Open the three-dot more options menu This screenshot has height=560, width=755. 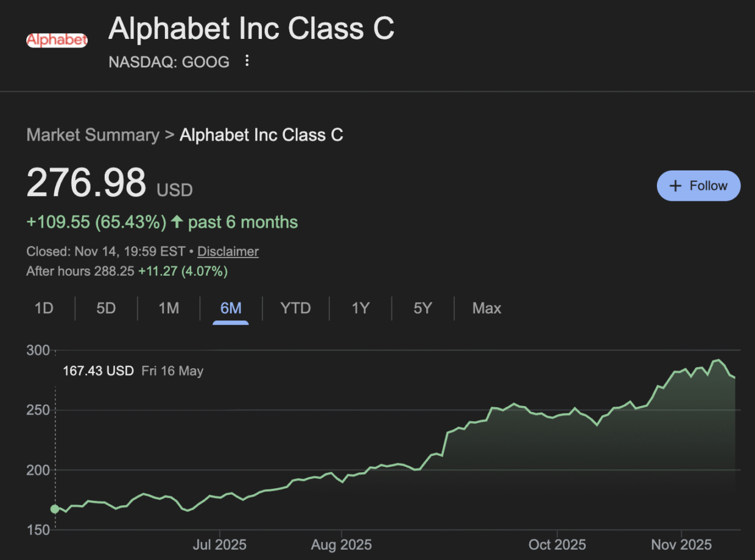(247, 61)
